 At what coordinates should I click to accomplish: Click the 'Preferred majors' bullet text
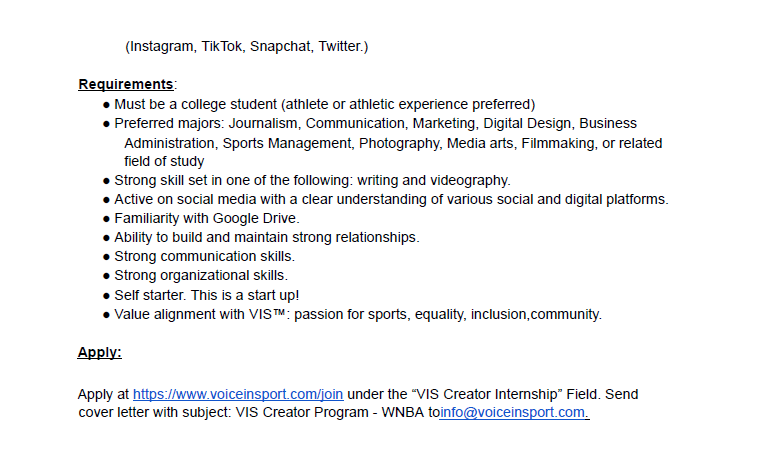coord(375,124)
